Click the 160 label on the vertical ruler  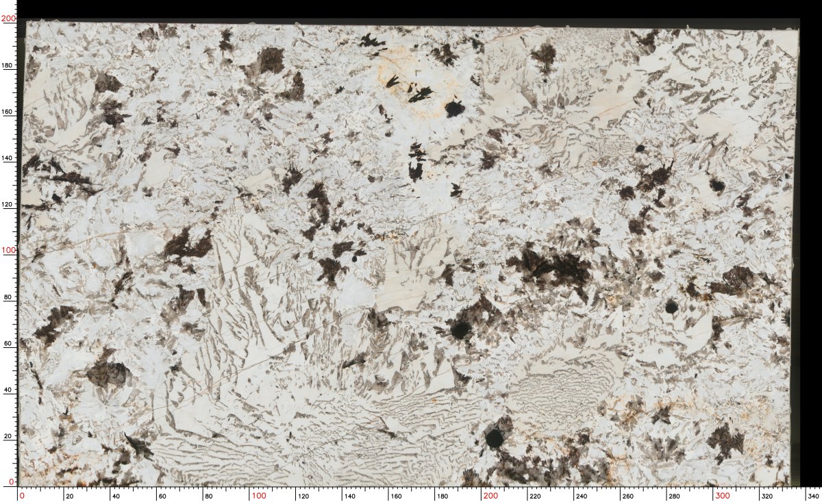[x=8, y=112]
